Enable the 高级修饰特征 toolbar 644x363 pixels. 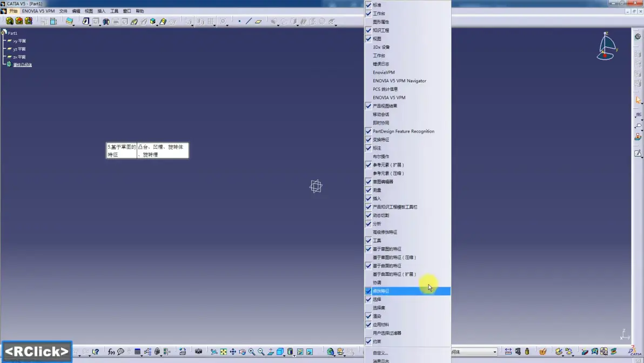(407, 232)
